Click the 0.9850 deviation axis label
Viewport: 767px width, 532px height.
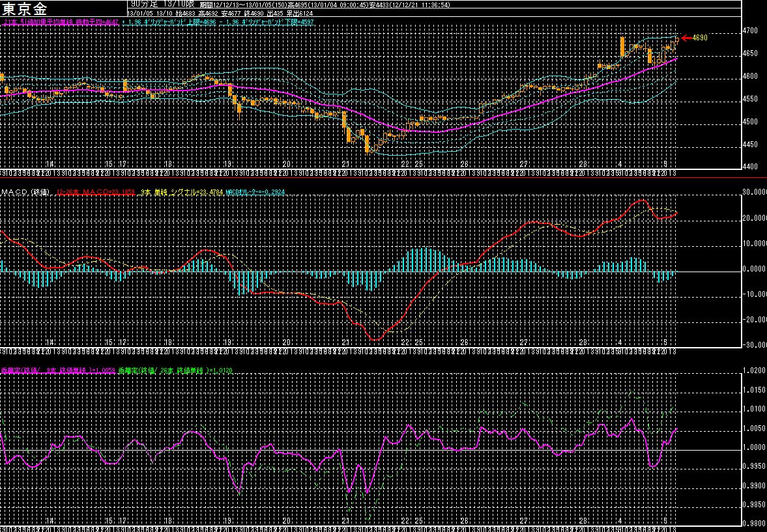point(754,505)
